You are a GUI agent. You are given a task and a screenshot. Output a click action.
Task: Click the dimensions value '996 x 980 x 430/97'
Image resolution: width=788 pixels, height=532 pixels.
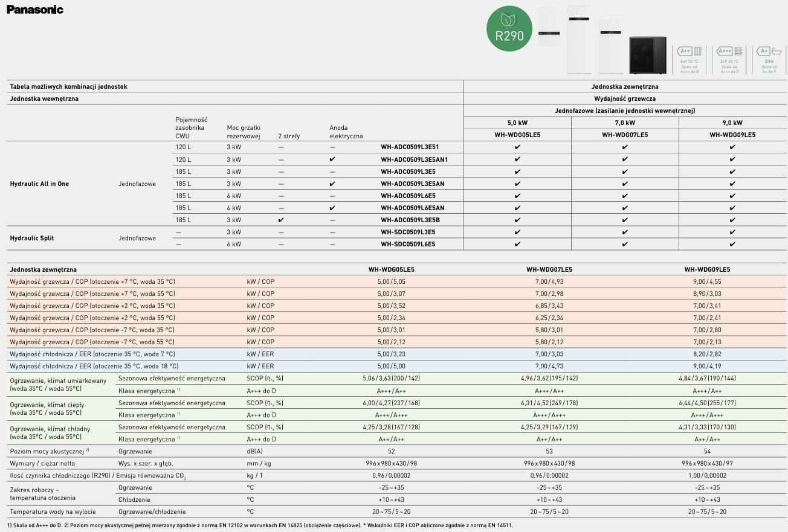pyautogui.click(x=707, y=463)
